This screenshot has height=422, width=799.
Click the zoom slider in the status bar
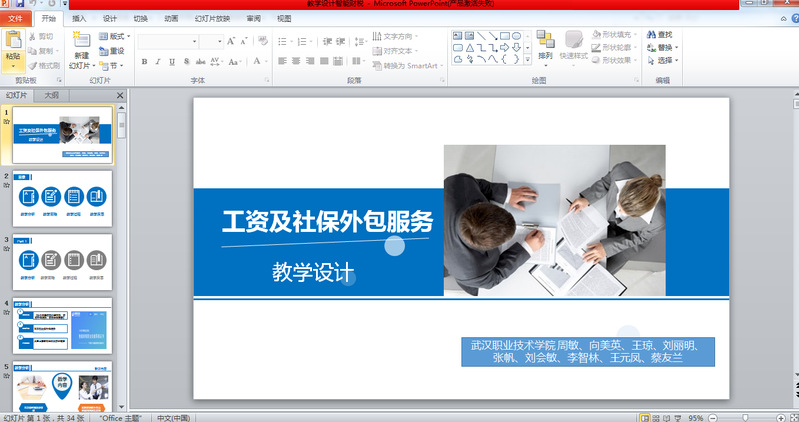coord(745,417)
